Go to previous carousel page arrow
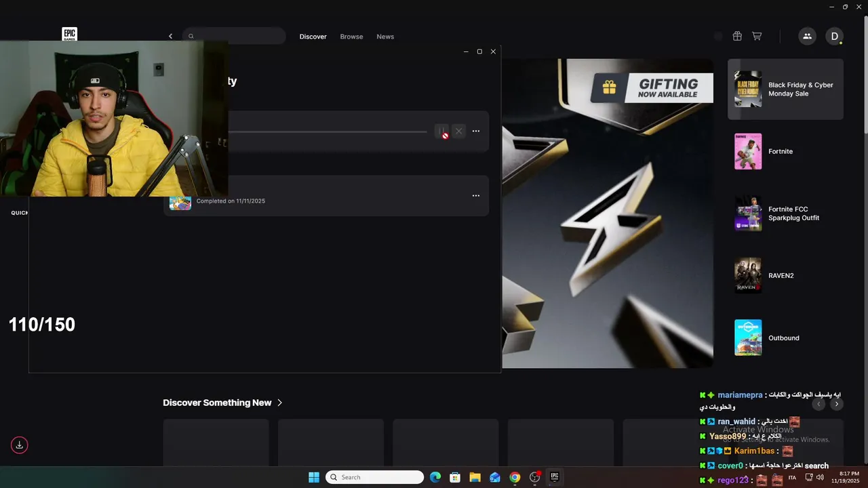The image size is (868, 488). pos(818,404)
